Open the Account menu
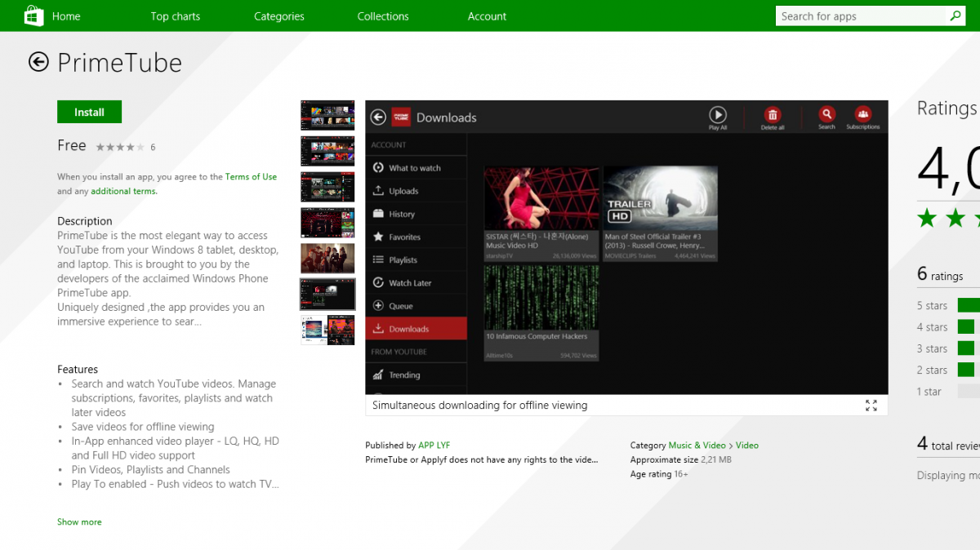 487,16
